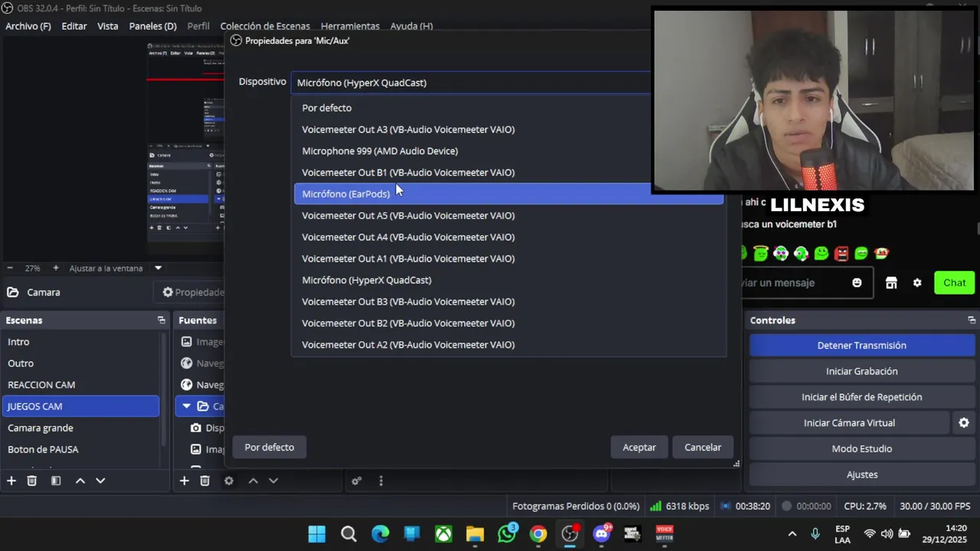The height and width of the screenshot is (551, 980).
Task: Choose Micrófono (HyperX QuadCast) in list
Action: [x=509, y=280]
